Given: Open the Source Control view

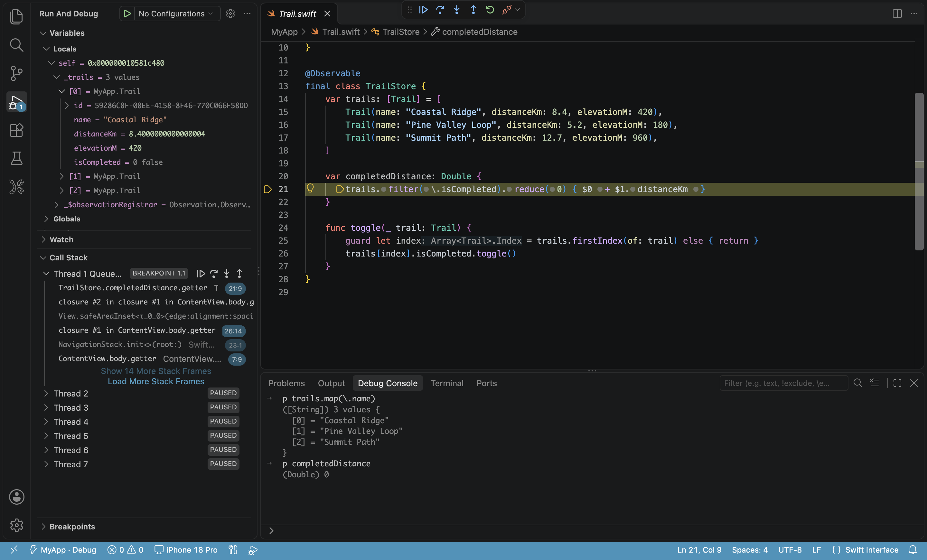Looking at the screenshot, I should pyautogui.click(x=16, y=73).
